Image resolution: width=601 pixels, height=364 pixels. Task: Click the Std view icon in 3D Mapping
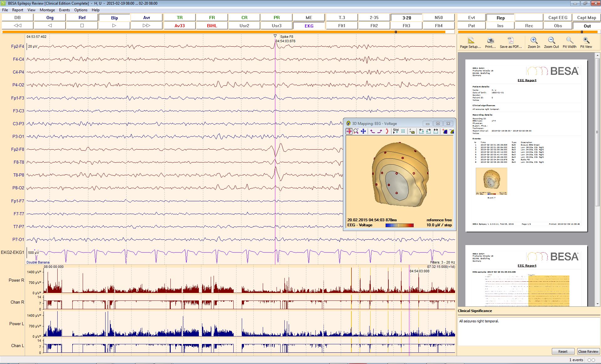click(x=395, y=131)
